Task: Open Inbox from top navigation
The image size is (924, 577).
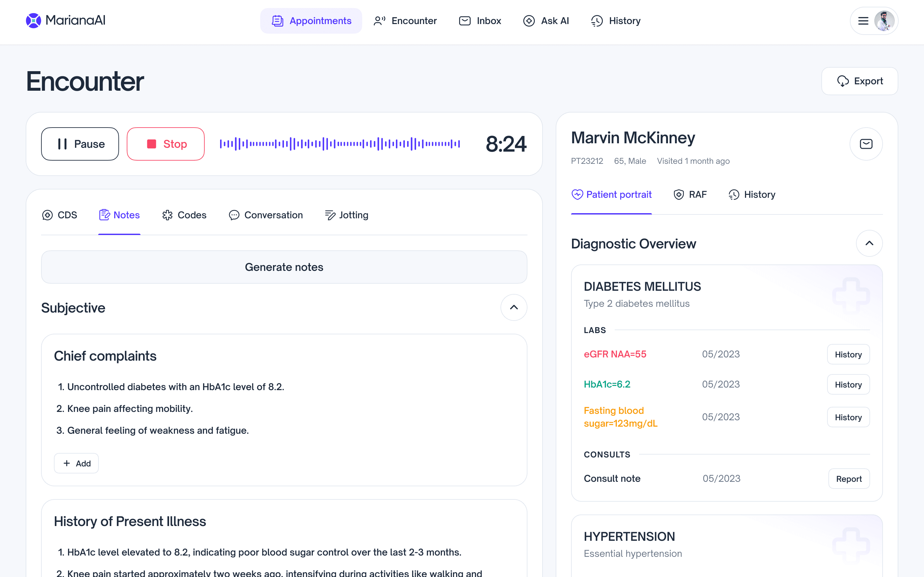Action: coord(480,21)
